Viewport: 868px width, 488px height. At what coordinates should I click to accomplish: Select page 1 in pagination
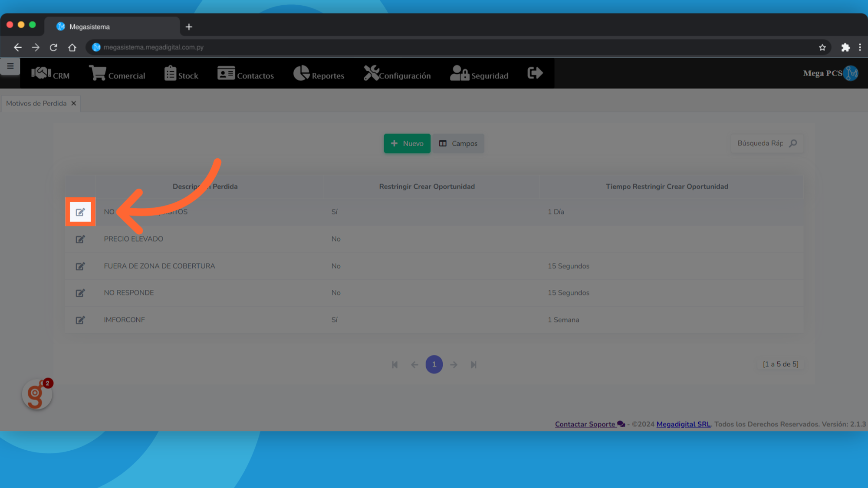coord(434,364)
